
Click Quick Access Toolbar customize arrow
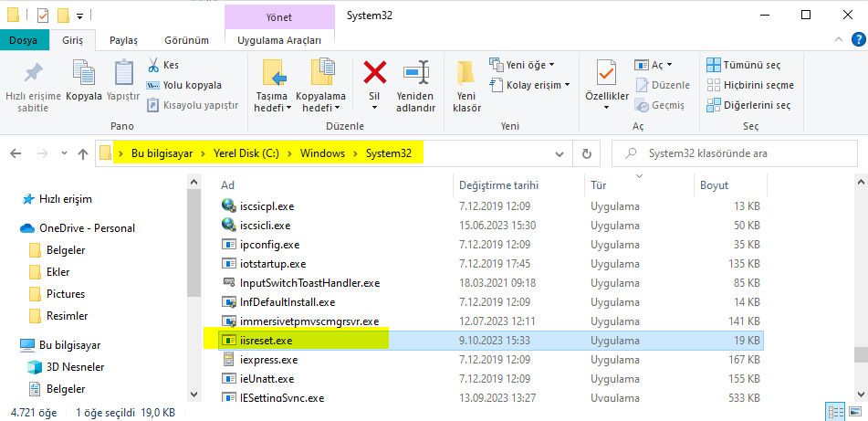[x=79, y=16]
